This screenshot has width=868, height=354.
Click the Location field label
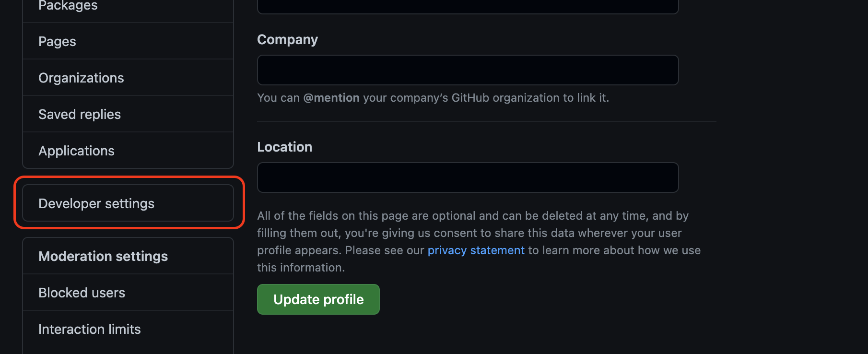(x=285, y=147)
